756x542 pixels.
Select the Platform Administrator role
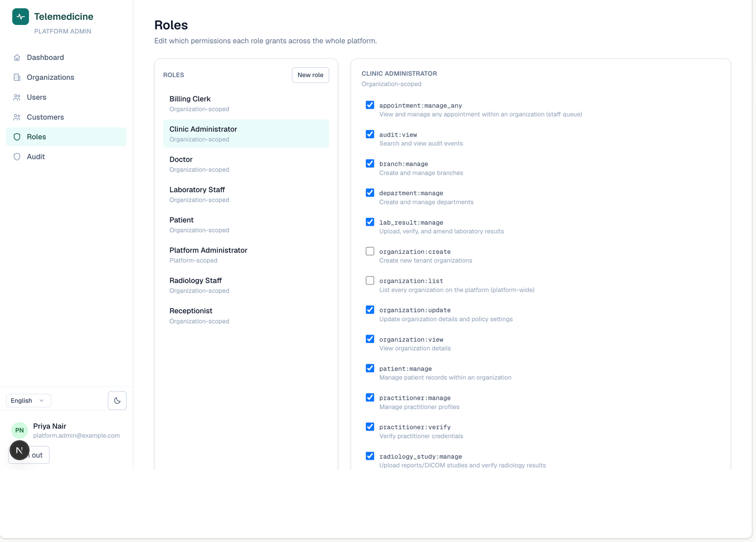coord(246,255)
